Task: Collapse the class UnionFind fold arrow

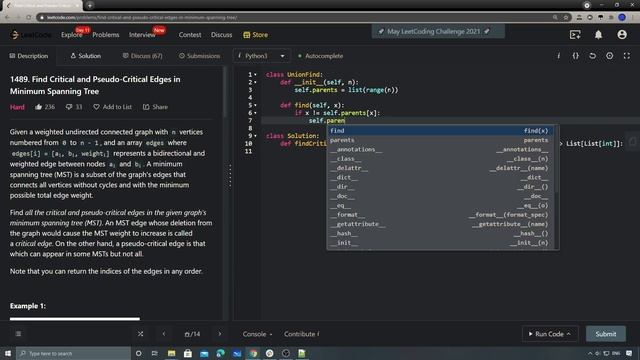Action: pyautogui.click(x=256, y=75)
